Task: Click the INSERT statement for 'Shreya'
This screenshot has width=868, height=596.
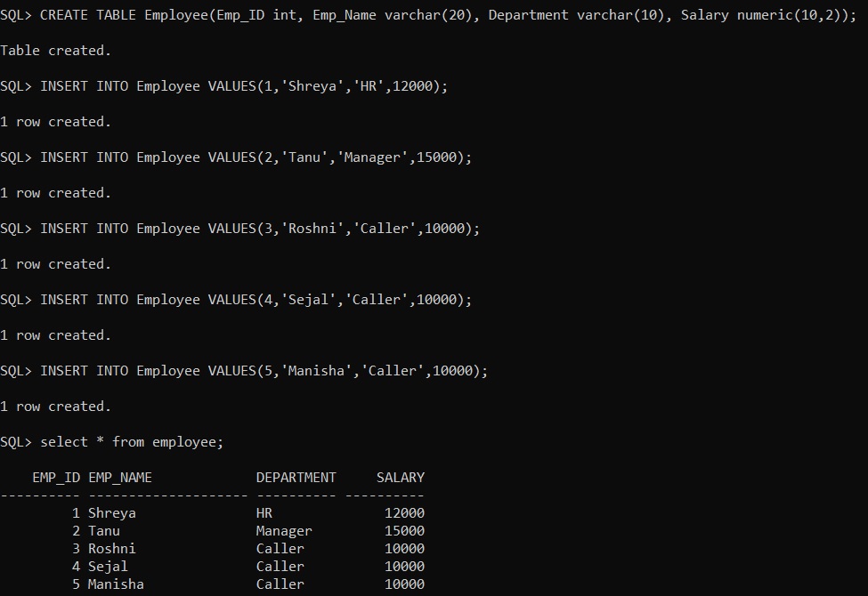Action: point(223,86)
